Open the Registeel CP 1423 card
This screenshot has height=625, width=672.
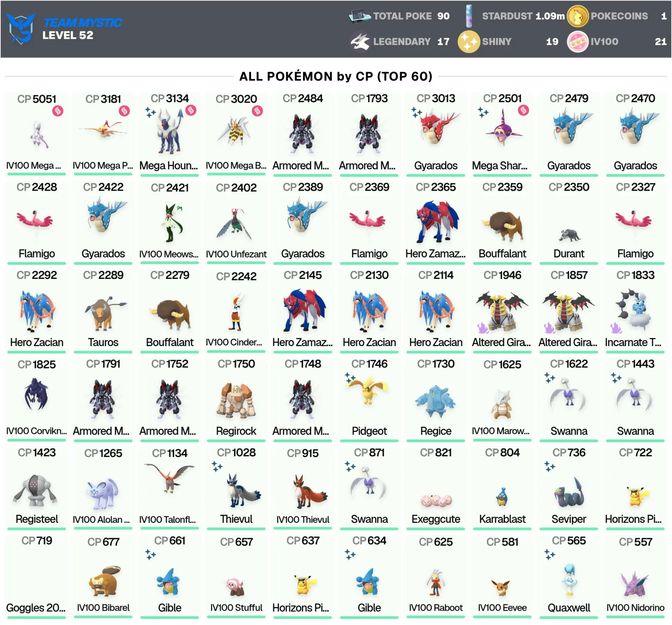click(x=37, y=489)
